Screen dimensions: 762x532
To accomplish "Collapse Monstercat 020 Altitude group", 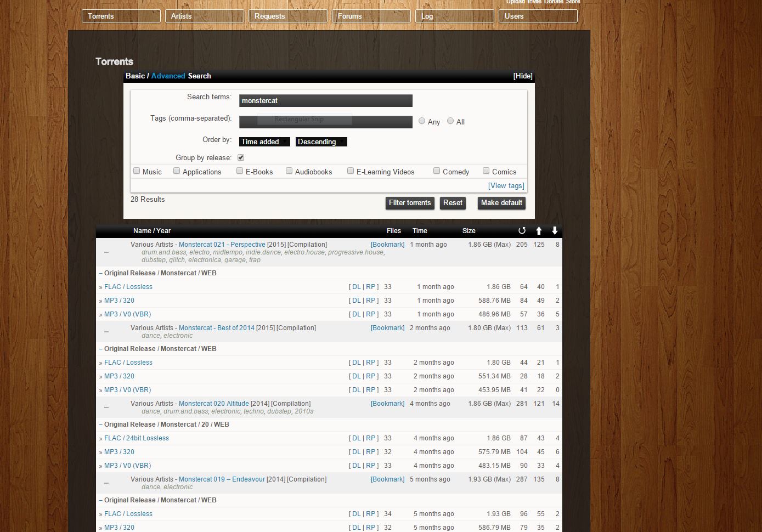I will [106, 408].
